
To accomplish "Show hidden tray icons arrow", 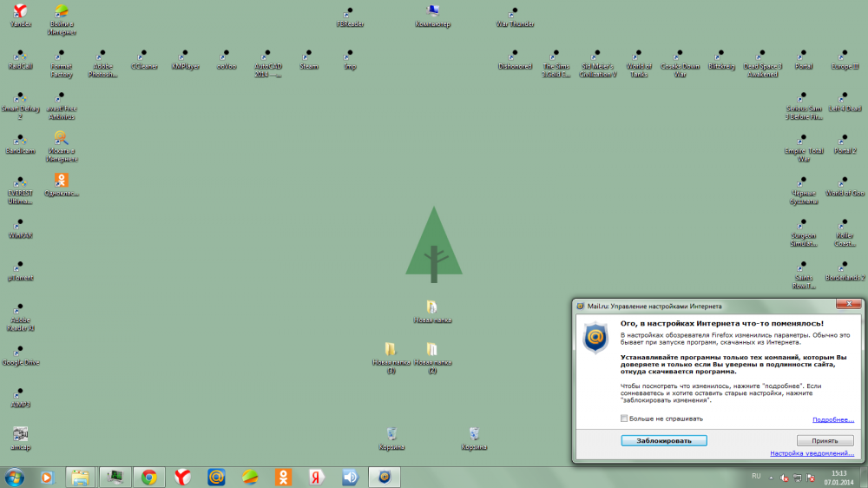I will tap(771, 478).
